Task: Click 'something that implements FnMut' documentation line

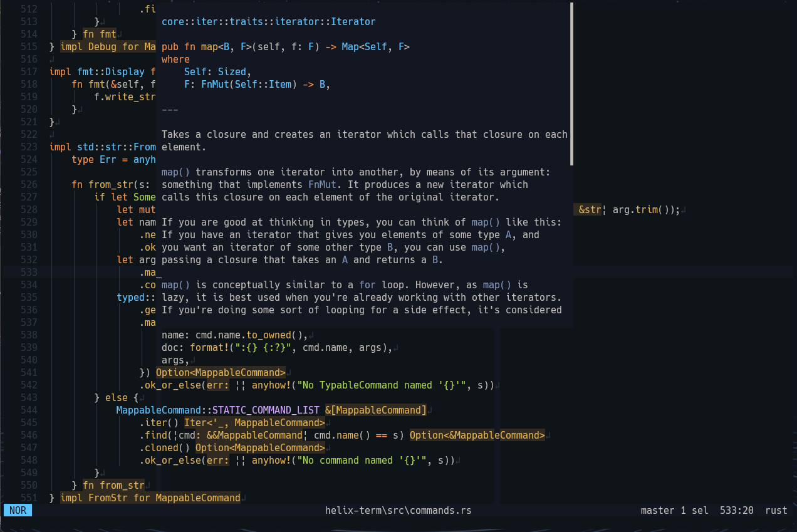Action: [345, 184]
